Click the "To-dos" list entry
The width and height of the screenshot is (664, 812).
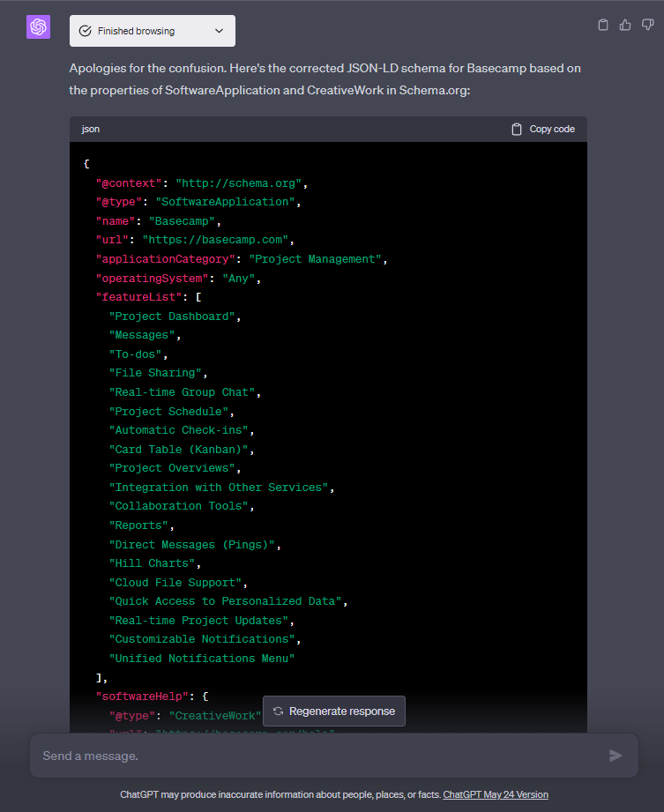[135, 354]
